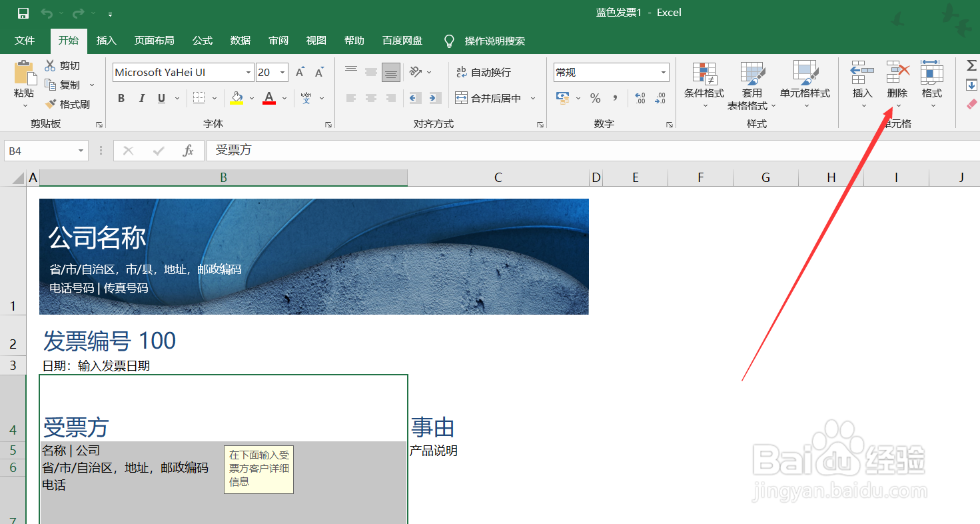The height and width of the screenshot is (524, 980).
Task: Click the AutoSum sigma icon
Action: tap(971, 65)
